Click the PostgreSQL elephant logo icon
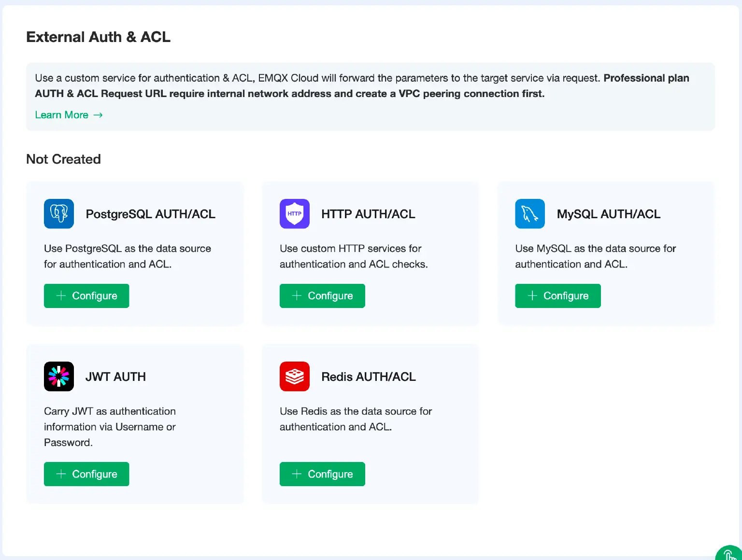Viewport: 742px width, 560px height. 58,214
